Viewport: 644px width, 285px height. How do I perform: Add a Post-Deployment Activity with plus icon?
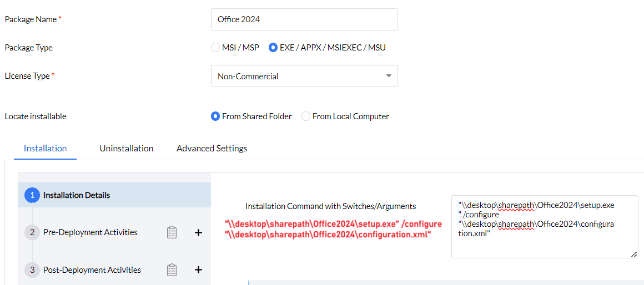point(198,270)
